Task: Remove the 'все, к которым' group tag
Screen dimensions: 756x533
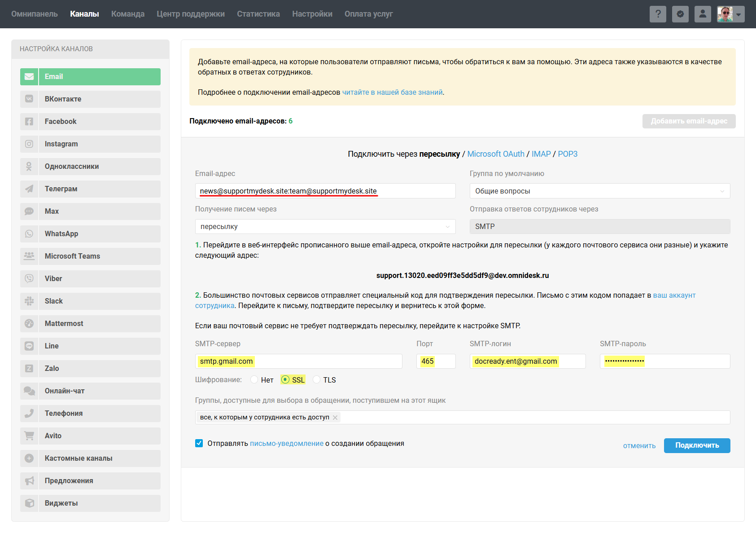Action: click(335, 418)
